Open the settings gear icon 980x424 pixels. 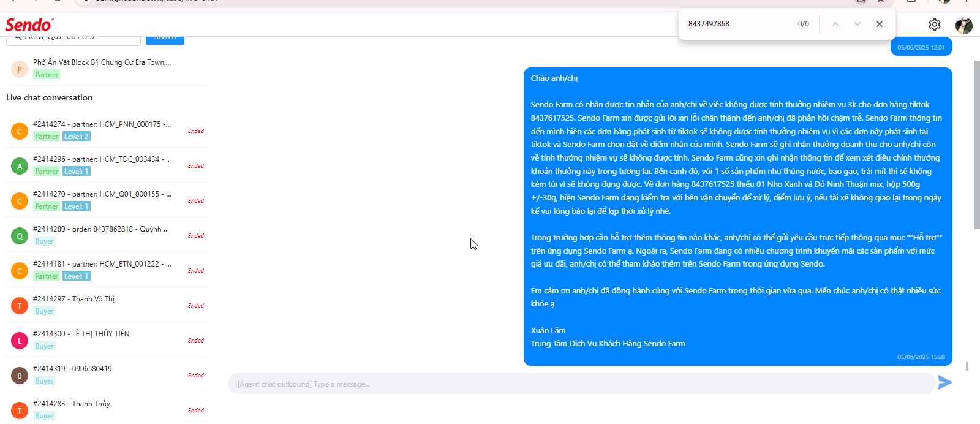point(934,25)
